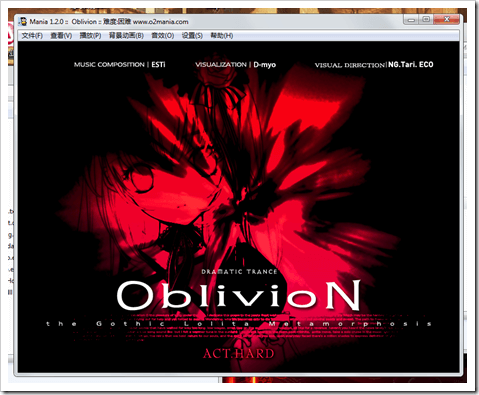
Task: Minimize the Mania window
Action: 411,20
